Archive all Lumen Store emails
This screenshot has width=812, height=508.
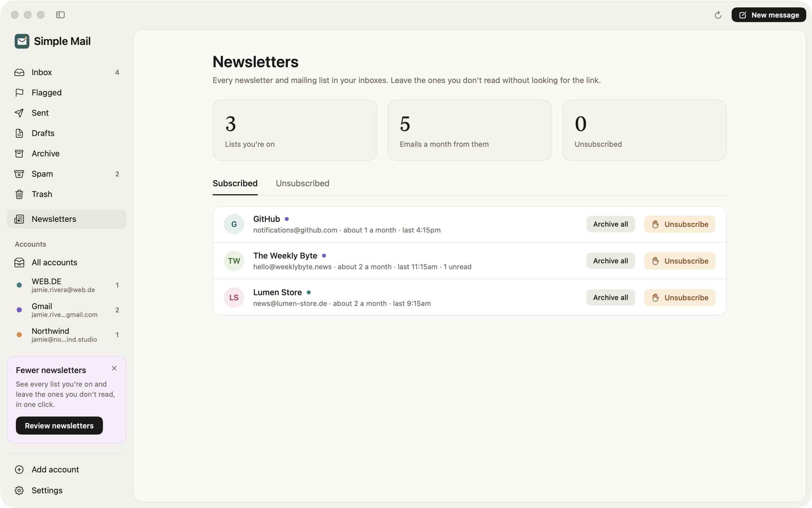coord(610,297)
